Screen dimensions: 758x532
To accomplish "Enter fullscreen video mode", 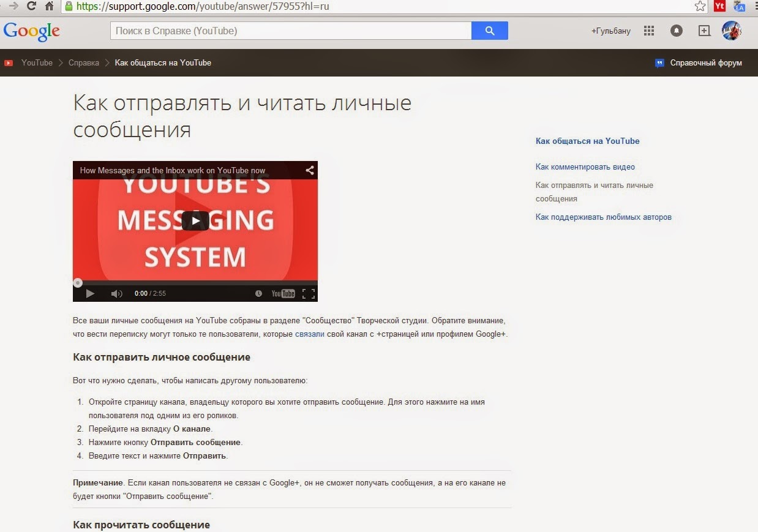I will pos(309,294).
